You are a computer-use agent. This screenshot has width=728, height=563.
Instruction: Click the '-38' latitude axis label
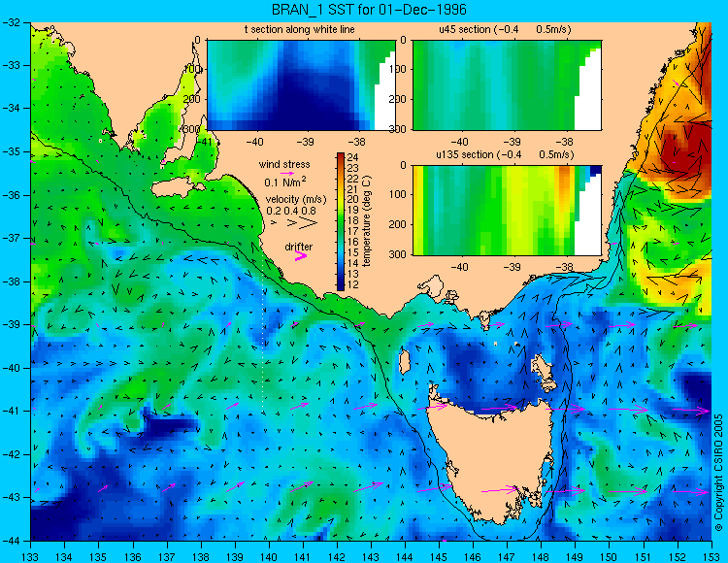coord(11,281)
